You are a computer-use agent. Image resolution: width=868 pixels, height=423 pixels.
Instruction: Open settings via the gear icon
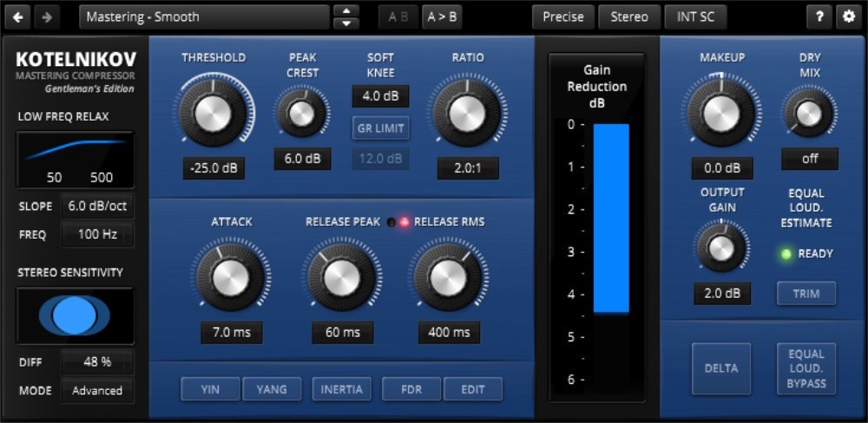[x=848, y=17]
